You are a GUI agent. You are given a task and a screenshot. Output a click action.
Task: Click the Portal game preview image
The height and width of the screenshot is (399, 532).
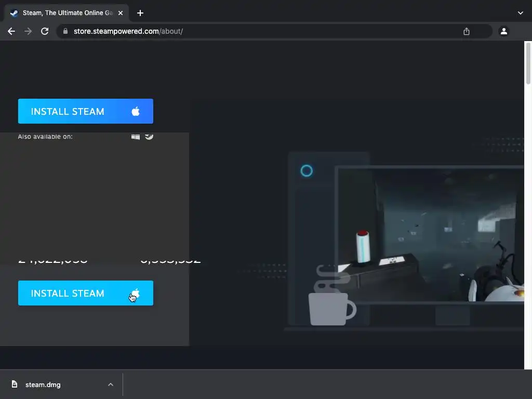point(430,234)
